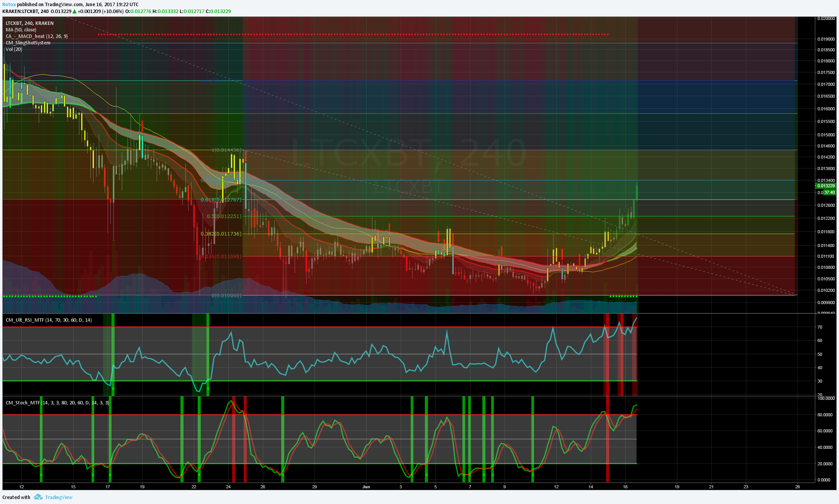Click the Jun date label on the time axis
Screen dimensions: 839x504
[x=366, y=487]
